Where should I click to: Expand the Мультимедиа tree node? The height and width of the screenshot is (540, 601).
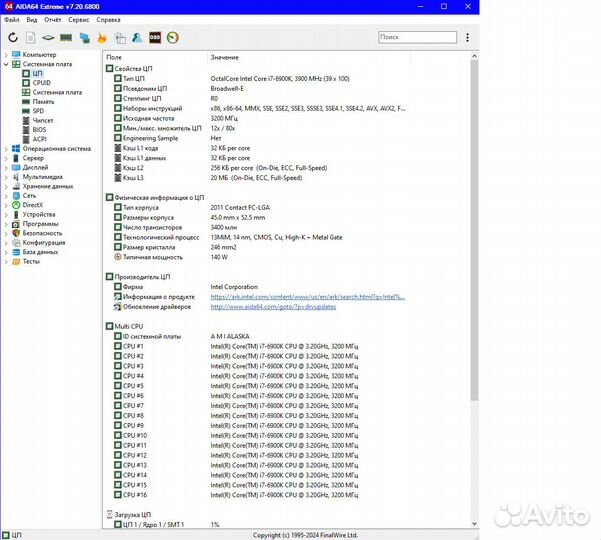coord(6,177)
